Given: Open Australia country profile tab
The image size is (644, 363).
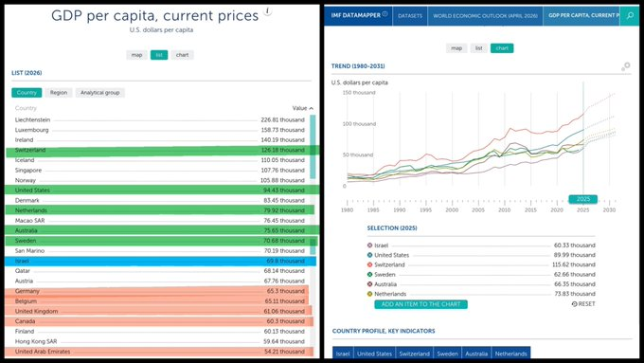Looking at the screenshot, I should [476, 354].
